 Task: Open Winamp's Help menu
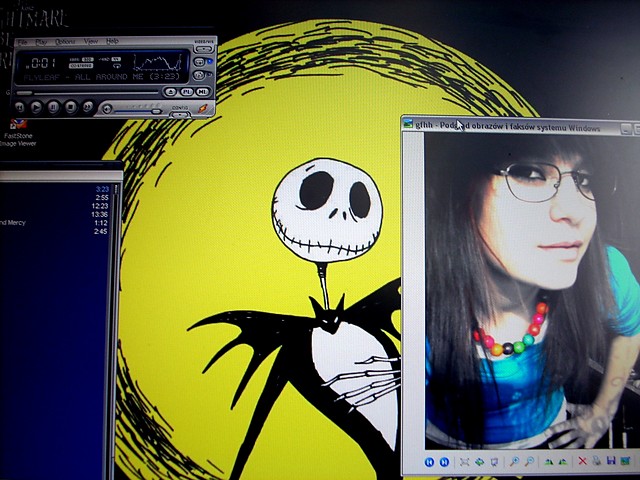(x=112, y=41)
